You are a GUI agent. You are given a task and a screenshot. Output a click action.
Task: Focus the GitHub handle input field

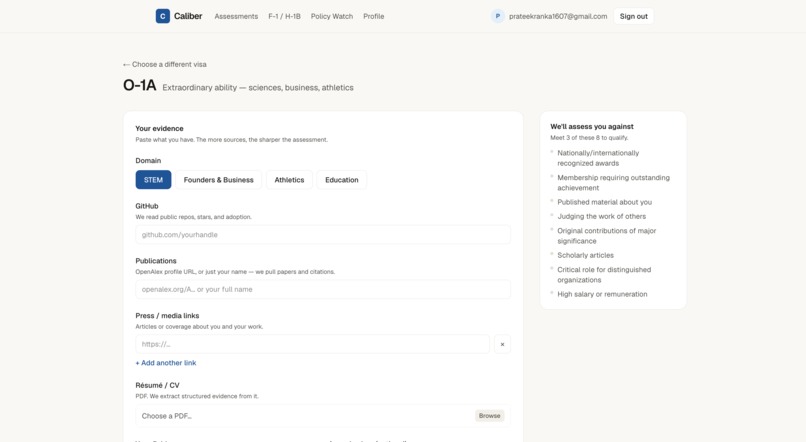(x=323, y=235)
